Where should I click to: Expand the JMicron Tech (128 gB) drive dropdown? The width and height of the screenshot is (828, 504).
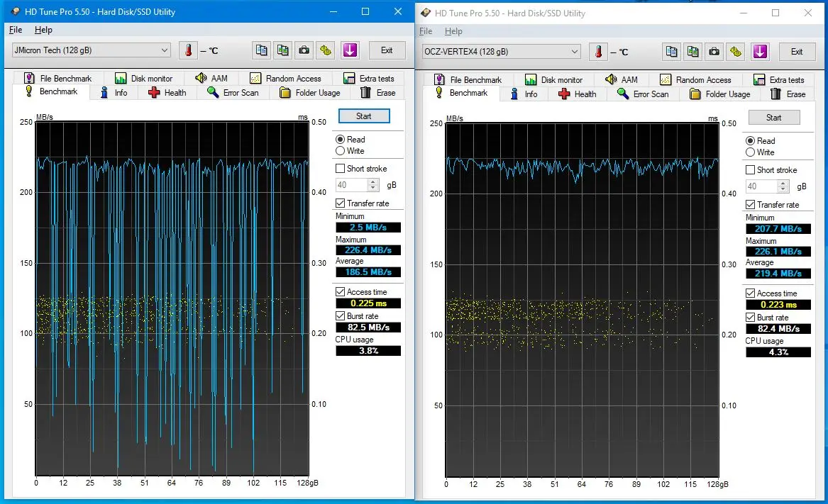point(165,50)
